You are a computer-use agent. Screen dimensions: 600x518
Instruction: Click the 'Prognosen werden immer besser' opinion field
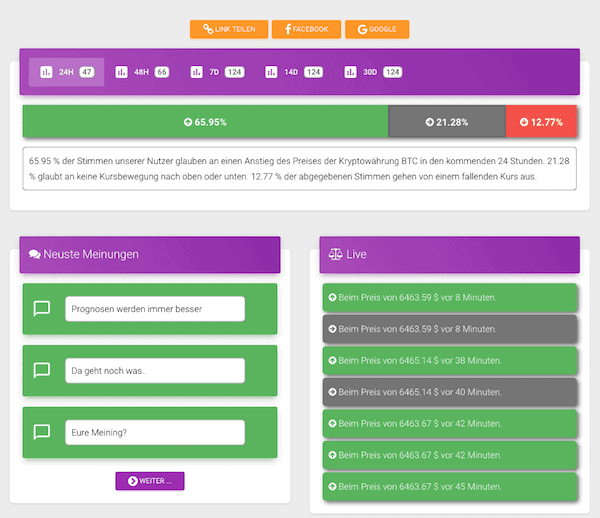[155, 309]
